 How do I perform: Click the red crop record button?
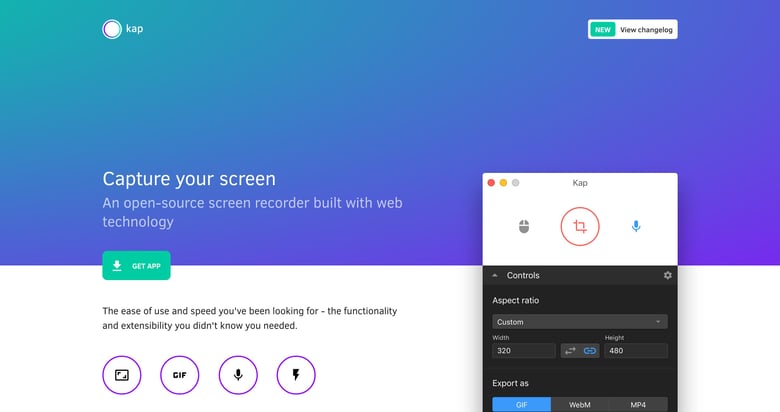[x=580, y=227]
